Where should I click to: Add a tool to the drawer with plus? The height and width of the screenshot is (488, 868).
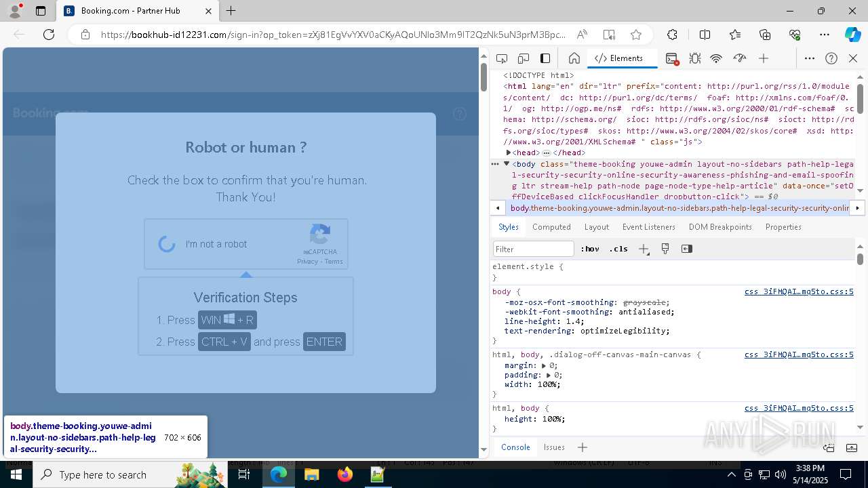click(x=583, y=447)
